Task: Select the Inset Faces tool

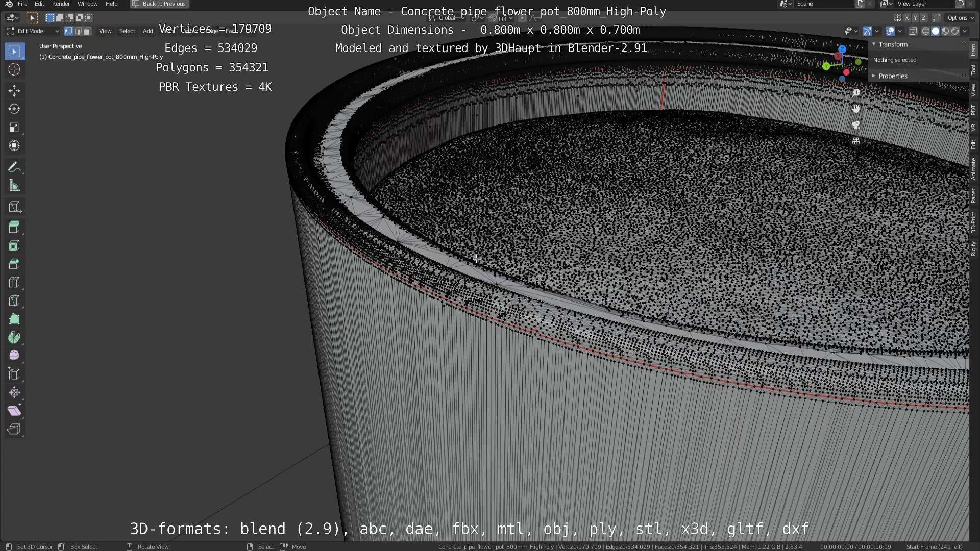Action: tap(14, 245)
